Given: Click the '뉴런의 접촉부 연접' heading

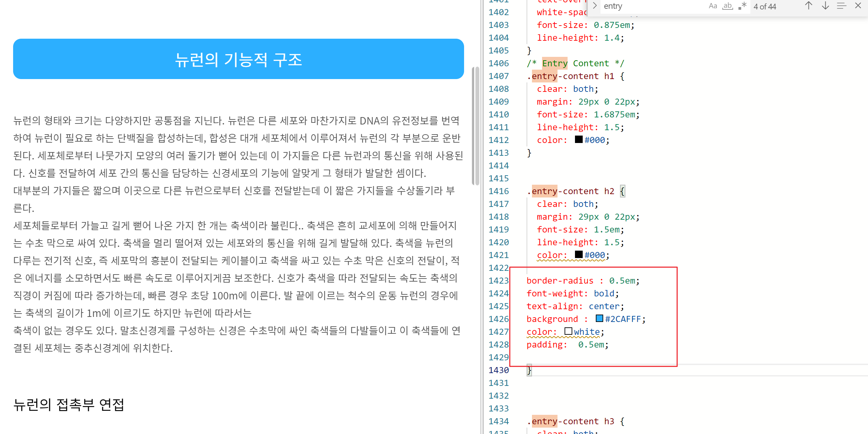Looking at the screenshot, I should (x=69, y=405).
